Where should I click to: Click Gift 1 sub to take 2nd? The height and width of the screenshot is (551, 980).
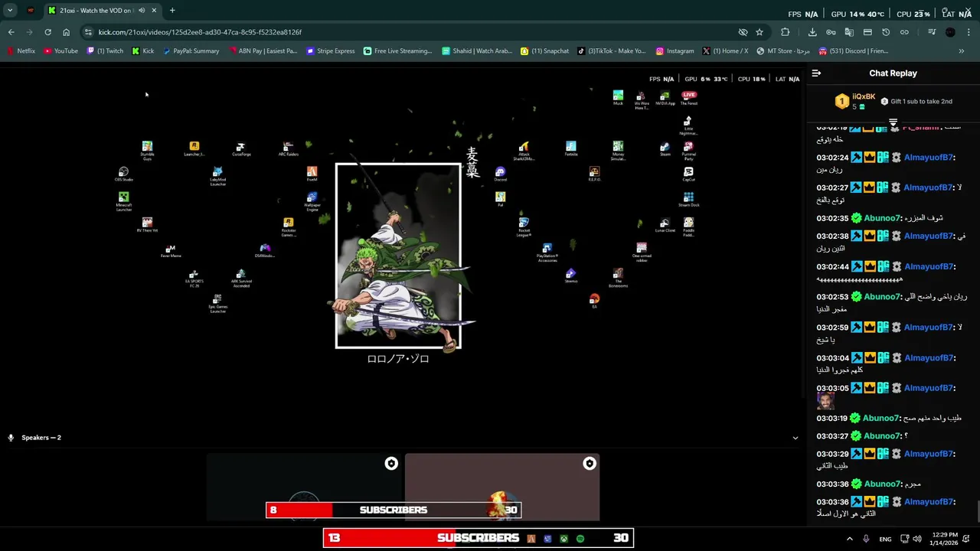click(x=916, y=101)
